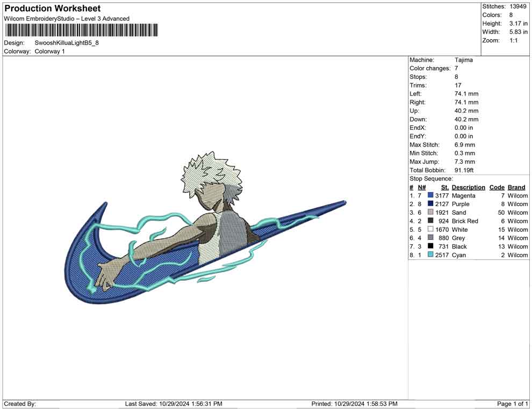The image size is (532, 409).
Task: Click the Total Bobbin value '91.19ft'
Action: coord(464,170)
